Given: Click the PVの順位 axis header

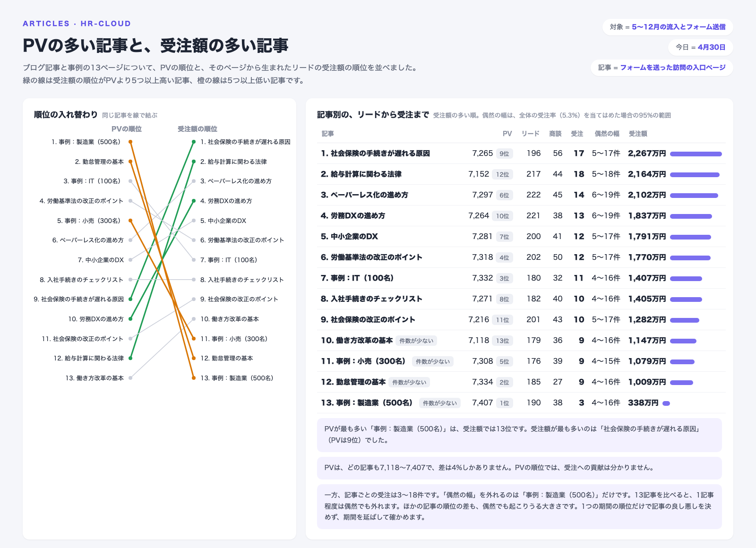Looking at the screenshot, I should tap(126, 129).
